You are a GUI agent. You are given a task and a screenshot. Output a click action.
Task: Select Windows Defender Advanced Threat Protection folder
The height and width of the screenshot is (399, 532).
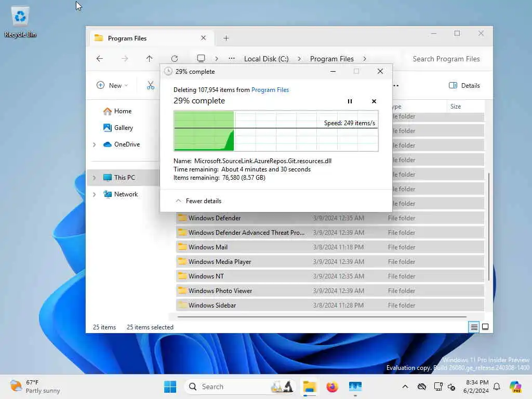[330, 232]
